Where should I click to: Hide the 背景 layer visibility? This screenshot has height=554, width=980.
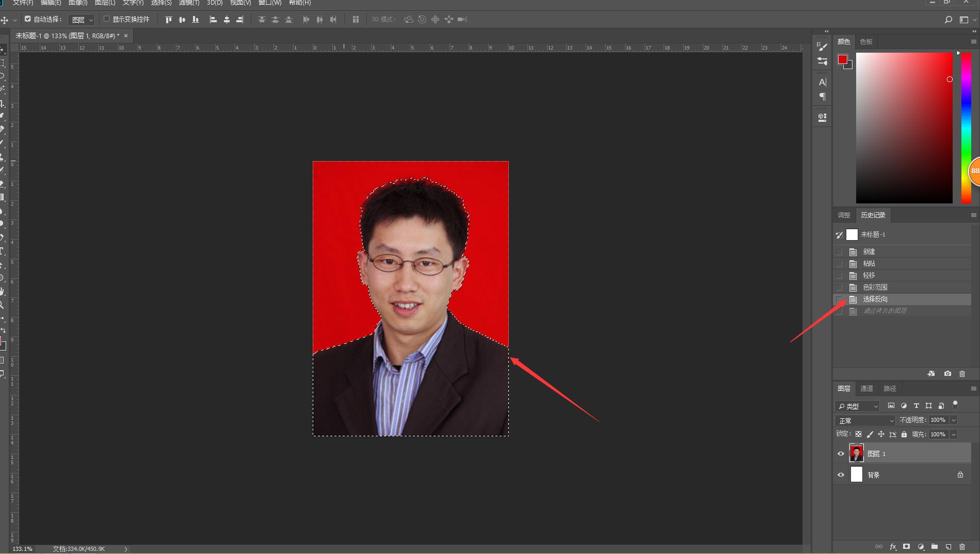tap(841, 474)
